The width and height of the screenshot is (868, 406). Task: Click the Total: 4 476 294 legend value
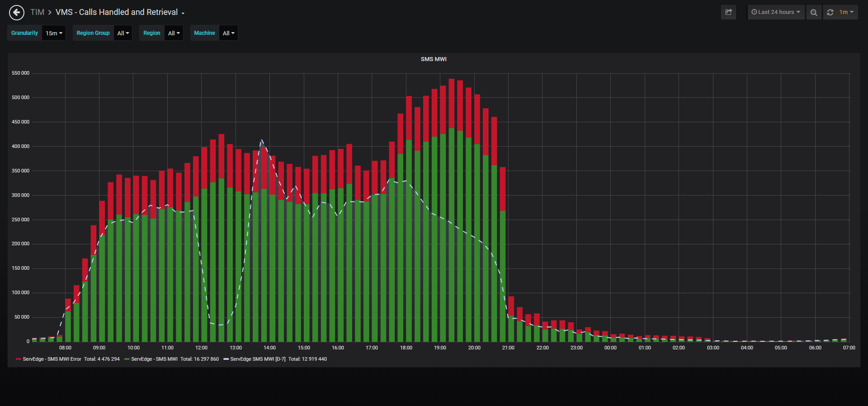102,359
